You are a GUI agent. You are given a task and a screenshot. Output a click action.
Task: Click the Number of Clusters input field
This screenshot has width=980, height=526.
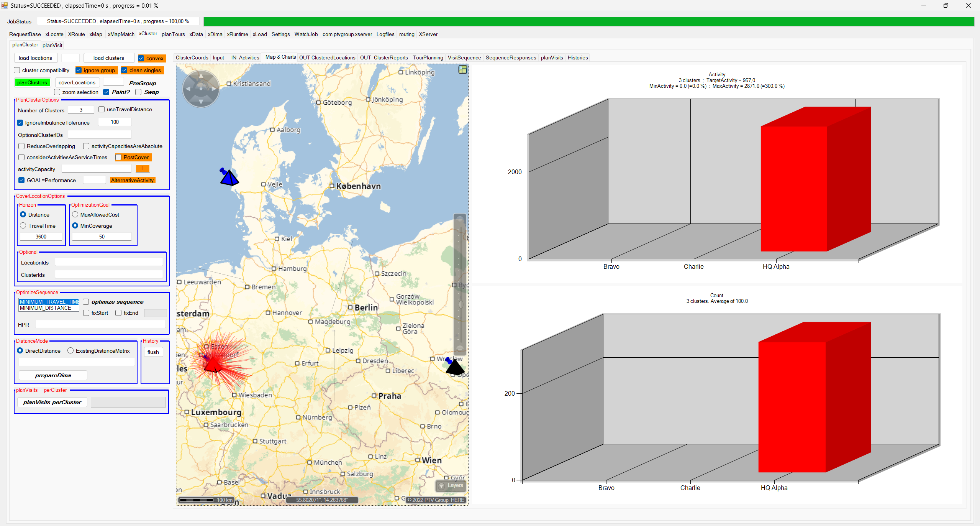click(x=81, y=110)
